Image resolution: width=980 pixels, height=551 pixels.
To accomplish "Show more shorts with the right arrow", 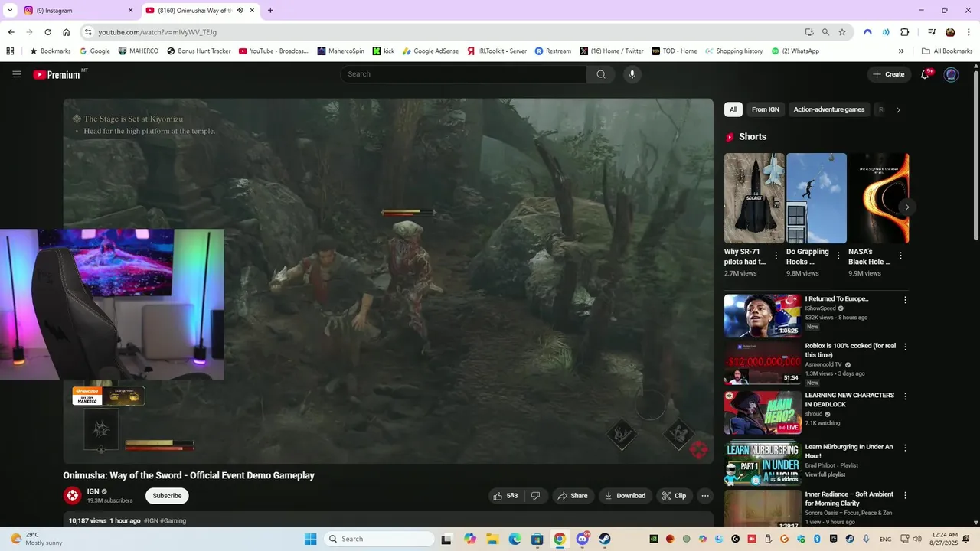I will (x=907, y=207).
